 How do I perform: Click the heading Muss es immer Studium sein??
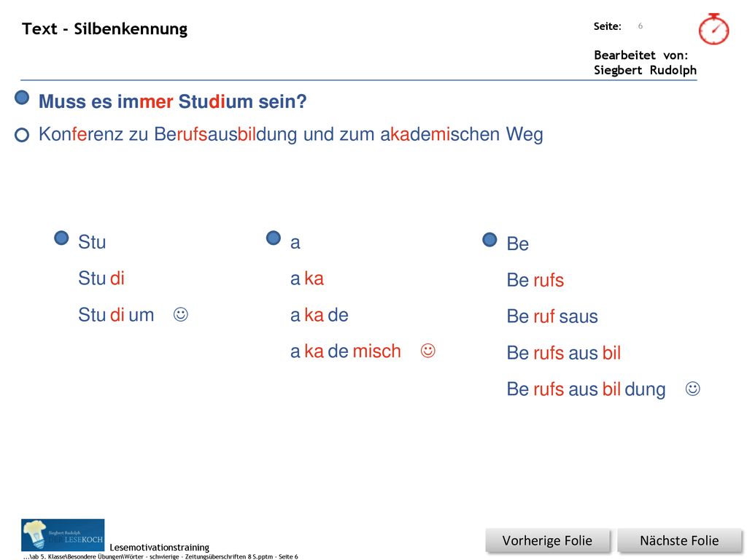click(x=172, y=101)
